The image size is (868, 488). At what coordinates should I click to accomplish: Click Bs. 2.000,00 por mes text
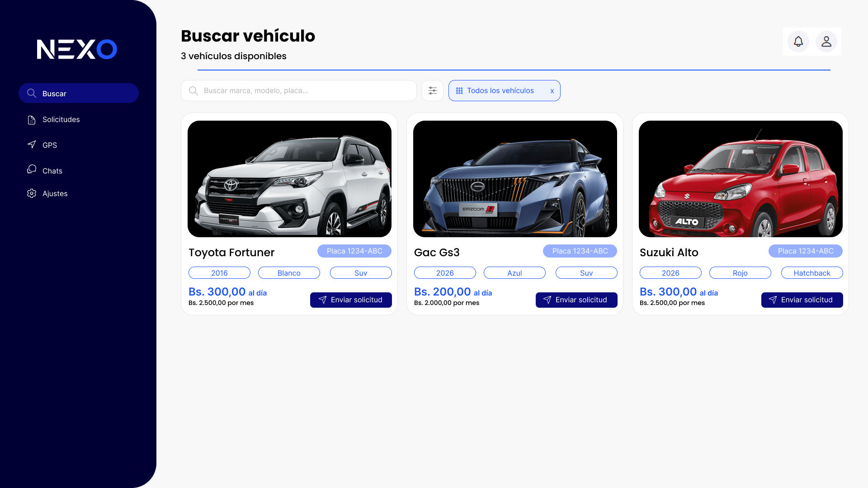(447, 303)
